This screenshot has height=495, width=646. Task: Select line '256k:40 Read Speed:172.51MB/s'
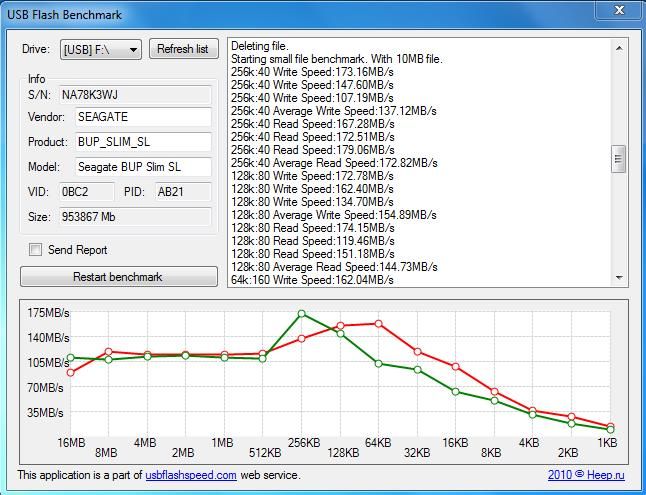(312, 137)
